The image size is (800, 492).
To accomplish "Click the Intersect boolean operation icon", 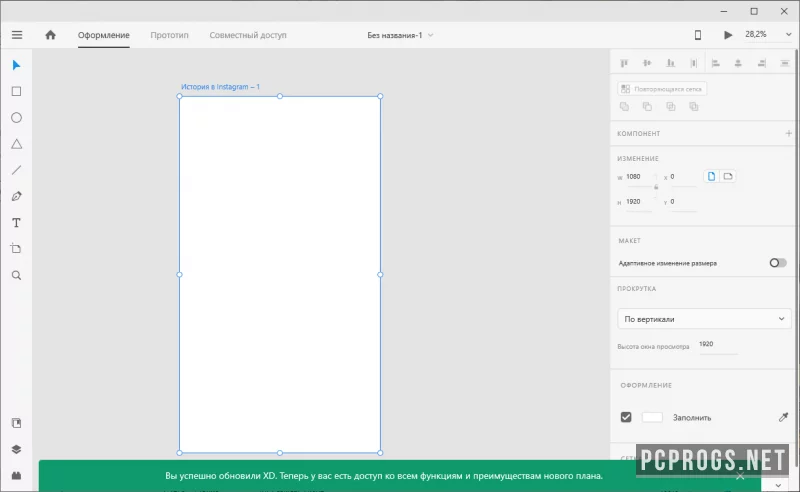I will tap(670, 107).
